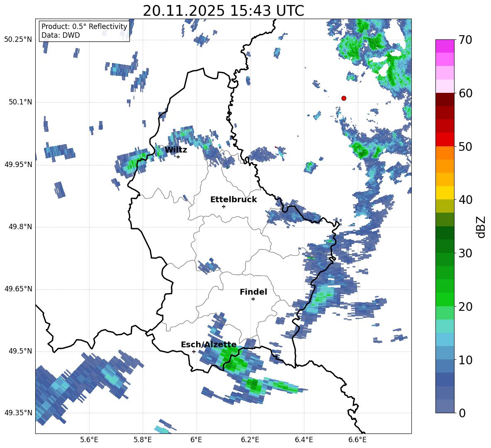
Task: Click the 5.6°E longitude label
Action: (89, 440)
